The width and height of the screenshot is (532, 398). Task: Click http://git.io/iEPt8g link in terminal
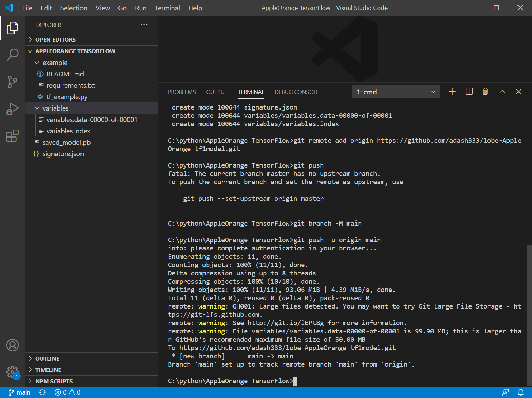(286, 323)
